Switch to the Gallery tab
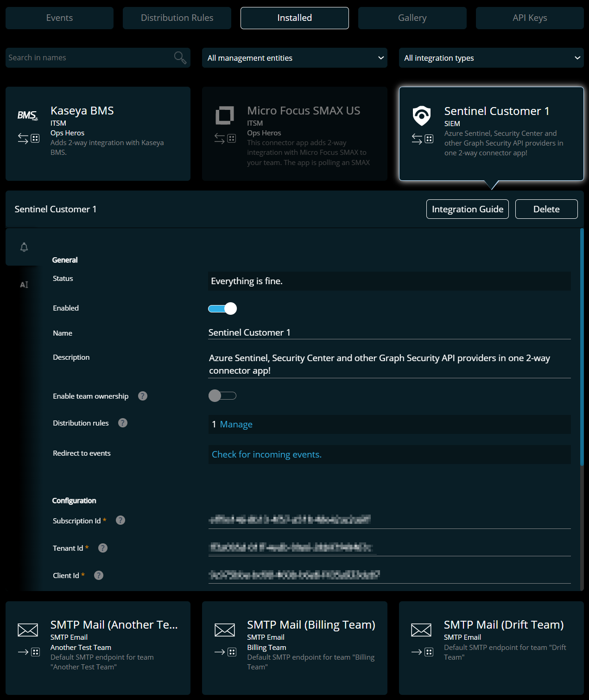Image resolution: width=589 pixels, height=700 pixels. [x=412, y=18]
